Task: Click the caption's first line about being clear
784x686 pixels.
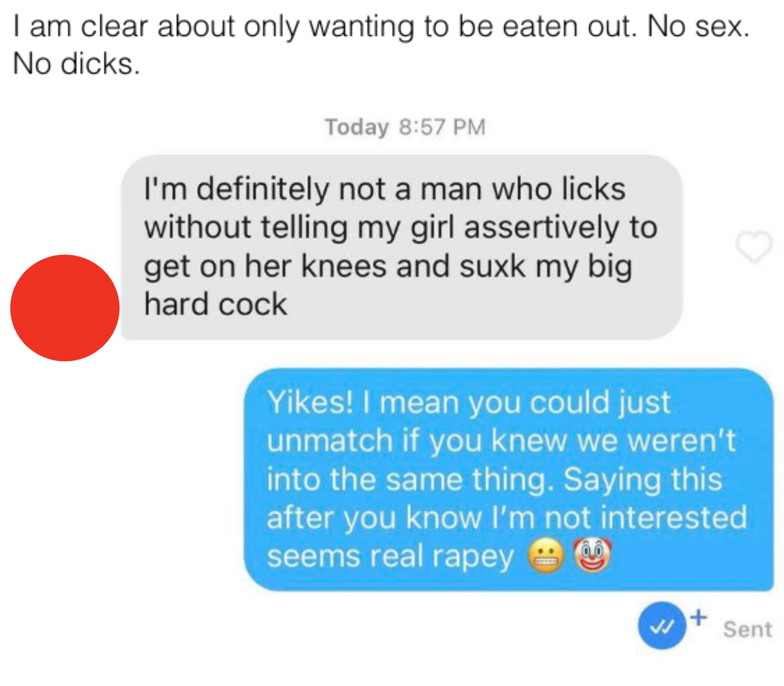Action: point(381,27)
